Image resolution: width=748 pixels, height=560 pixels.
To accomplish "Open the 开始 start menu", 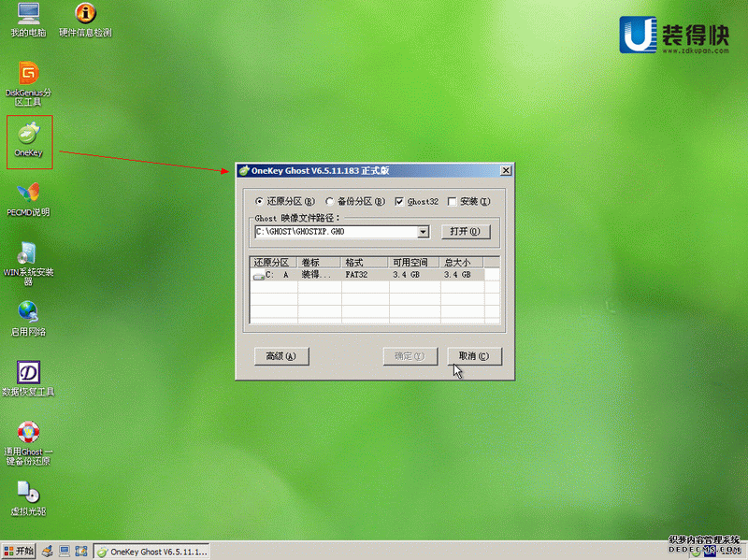I will [19, 552].
